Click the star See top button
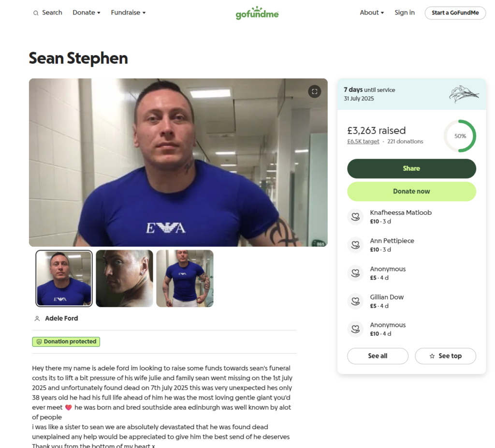 [445, 356]
